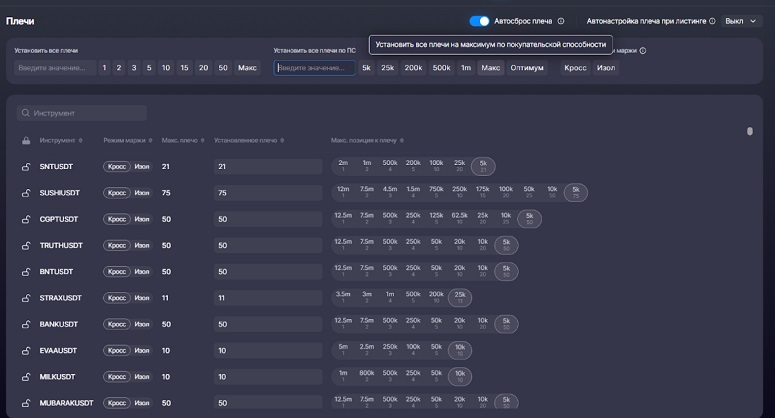Click info icon beside Автонастройка плеча при листинге

coord(713,21)
